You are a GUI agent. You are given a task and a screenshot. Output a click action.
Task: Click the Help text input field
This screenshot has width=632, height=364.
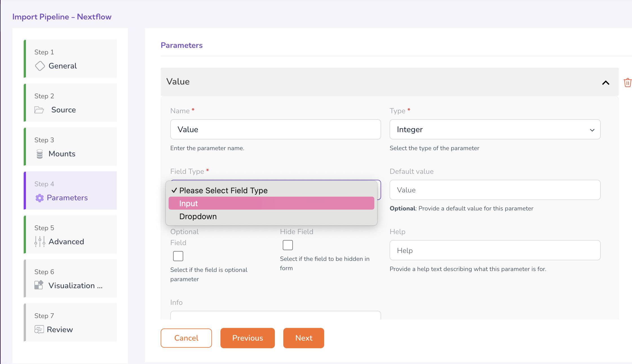coord(495,250)
